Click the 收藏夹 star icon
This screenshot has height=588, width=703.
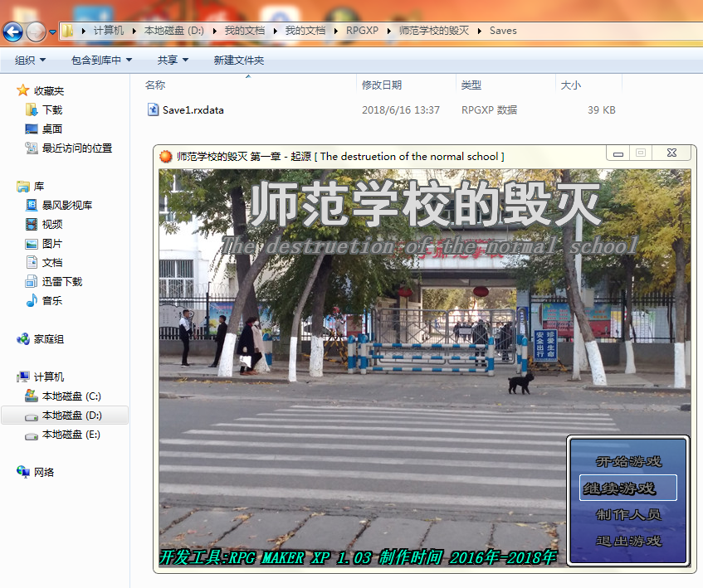[23, 90]
